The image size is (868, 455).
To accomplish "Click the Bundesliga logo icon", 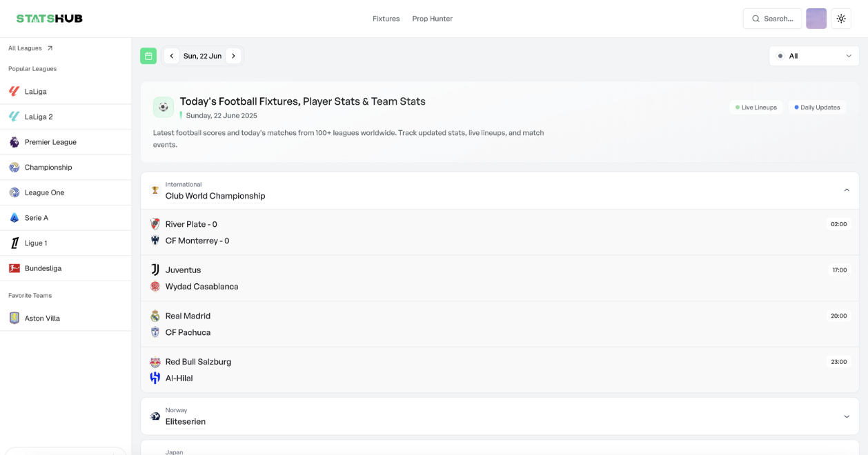I will coord(14,268).
